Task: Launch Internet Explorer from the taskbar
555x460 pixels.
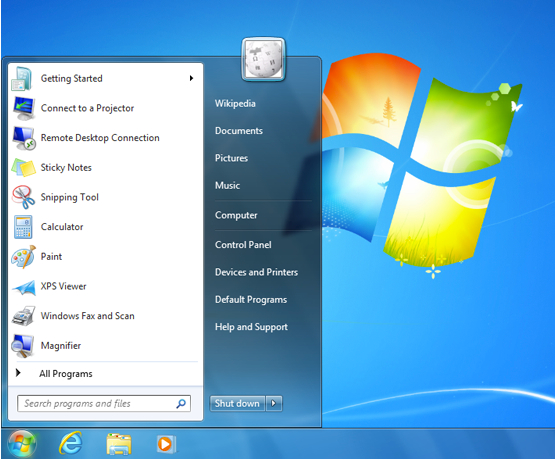Action: (x=71, y=443)
